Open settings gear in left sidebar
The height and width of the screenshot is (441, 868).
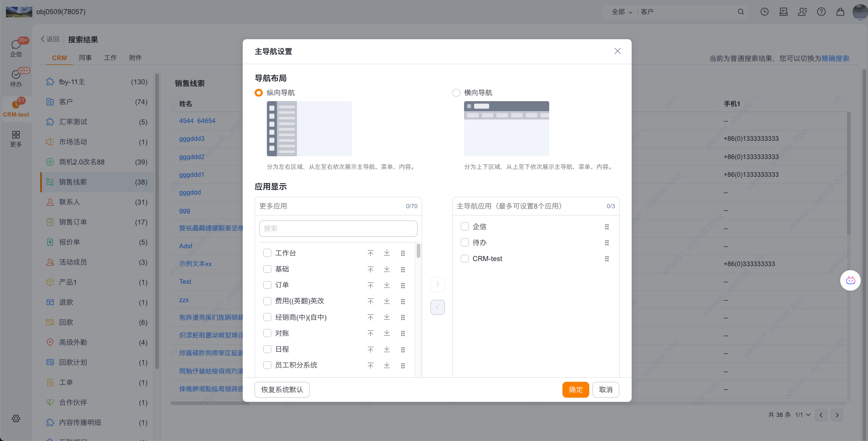click(x=16, y=419)
